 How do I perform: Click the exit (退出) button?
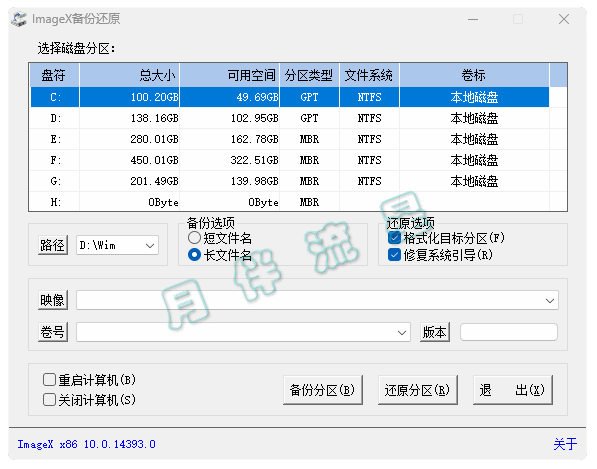(512, 390)
